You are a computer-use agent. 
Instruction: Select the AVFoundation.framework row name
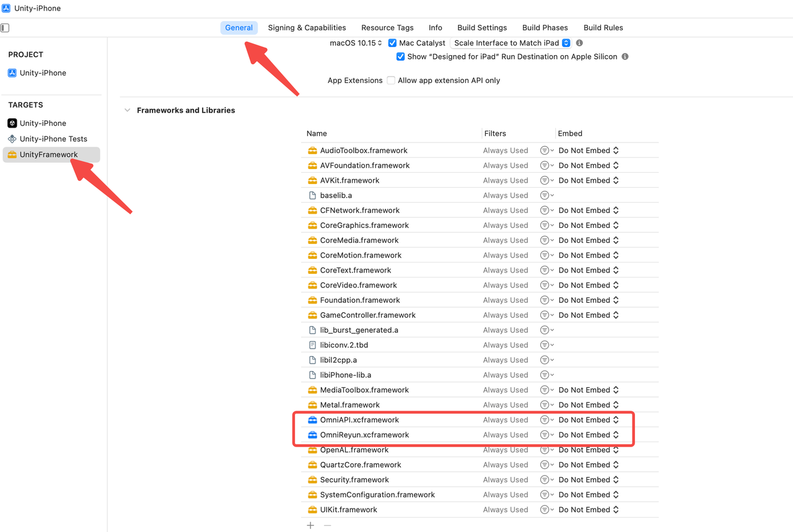click(x=365, y=165)
